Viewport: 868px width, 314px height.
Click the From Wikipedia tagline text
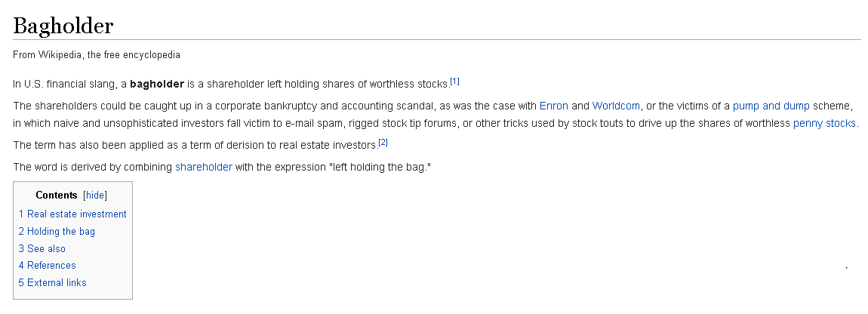(x=97, y=55)
